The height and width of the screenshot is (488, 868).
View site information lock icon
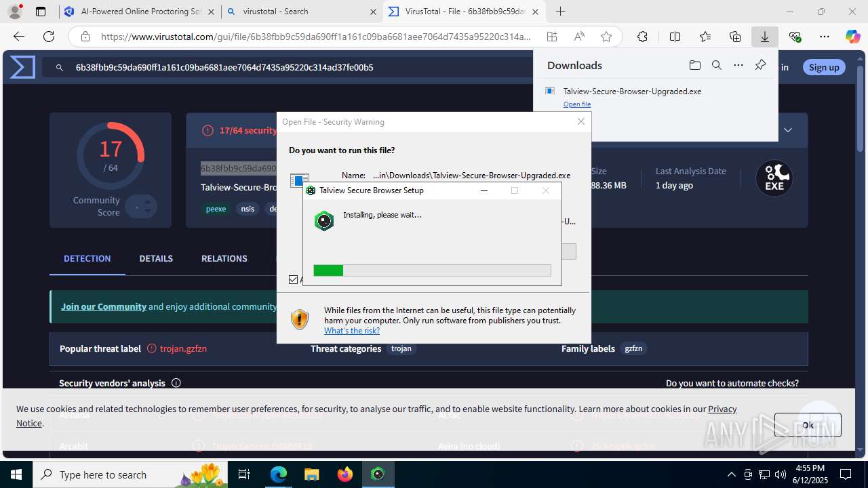tap(85, 37)
